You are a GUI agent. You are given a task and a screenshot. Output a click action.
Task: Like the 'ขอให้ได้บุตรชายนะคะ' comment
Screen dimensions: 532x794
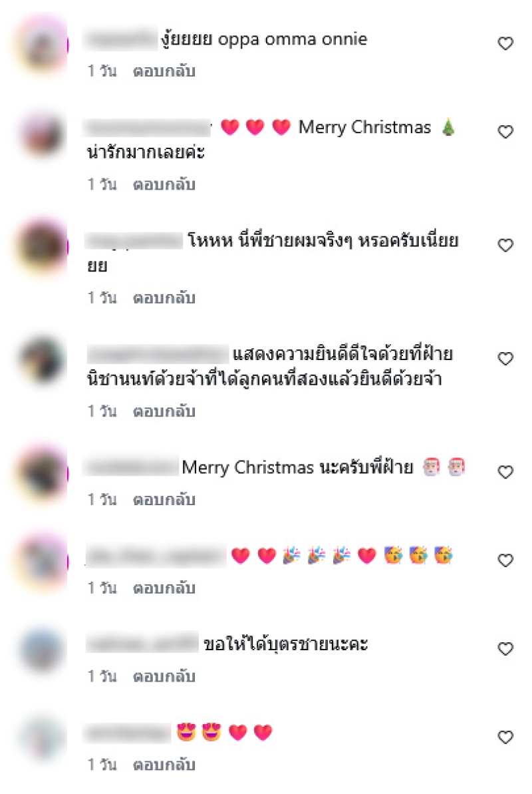coord(505,649)
